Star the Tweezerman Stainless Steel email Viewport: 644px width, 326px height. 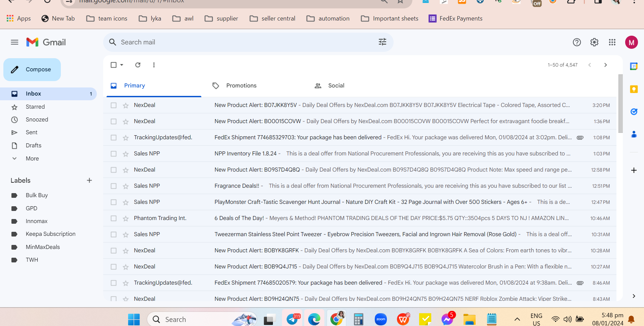click(x=126, y=234)
